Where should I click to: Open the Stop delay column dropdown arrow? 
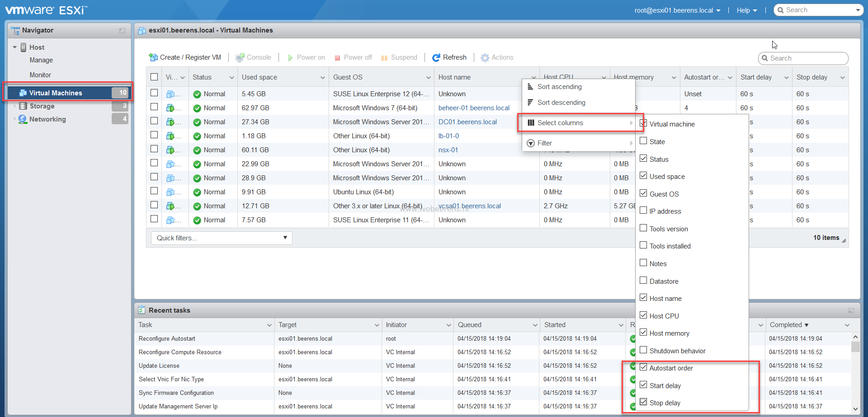click(x=842, y=78)
